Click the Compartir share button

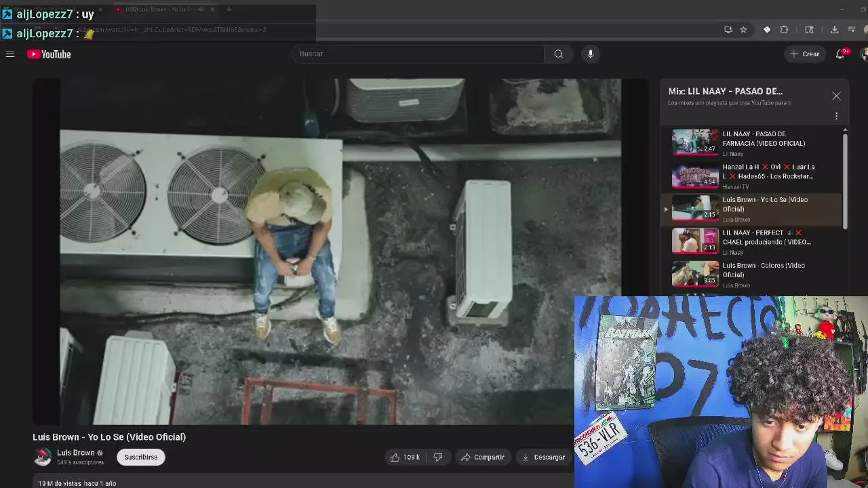point(482,457)
